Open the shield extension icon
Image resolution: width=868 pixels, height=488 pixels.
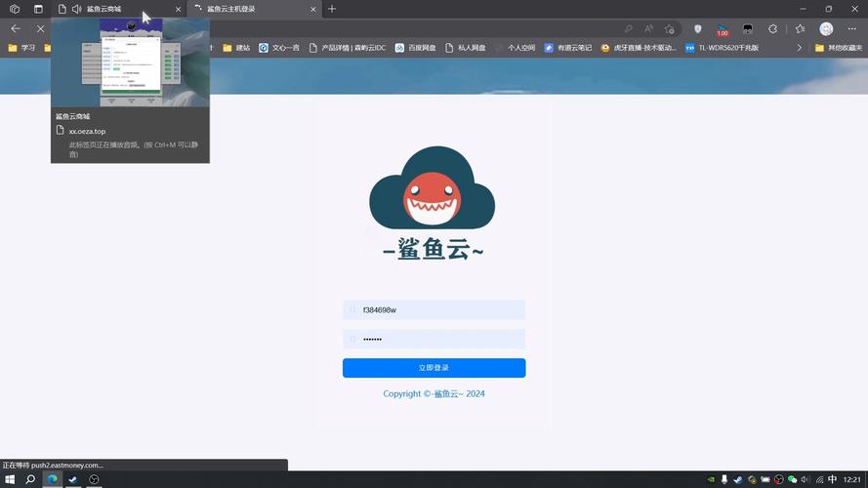(x=697, y=28)
